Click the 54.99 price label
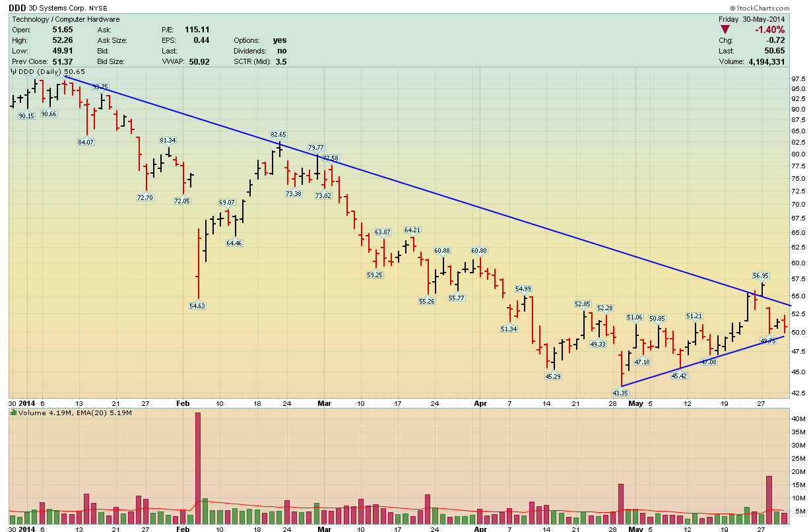This screenshot has width=811, height=532. click(523, 288)
